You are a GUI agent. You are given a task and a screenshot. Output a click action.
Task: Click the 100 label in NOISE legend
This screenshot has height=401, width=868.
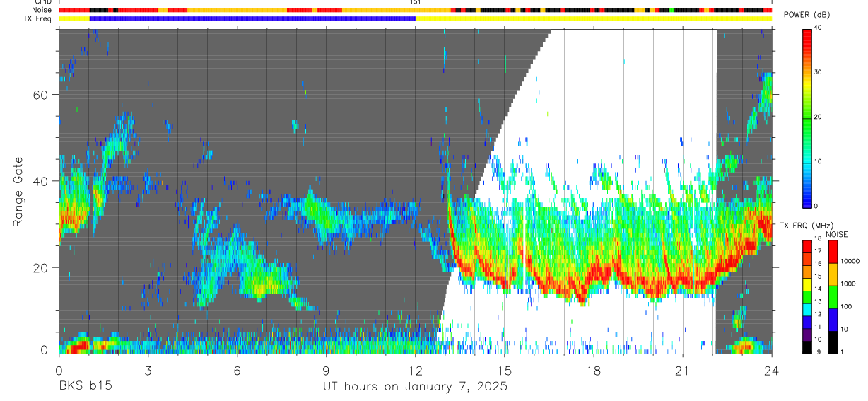847,307
